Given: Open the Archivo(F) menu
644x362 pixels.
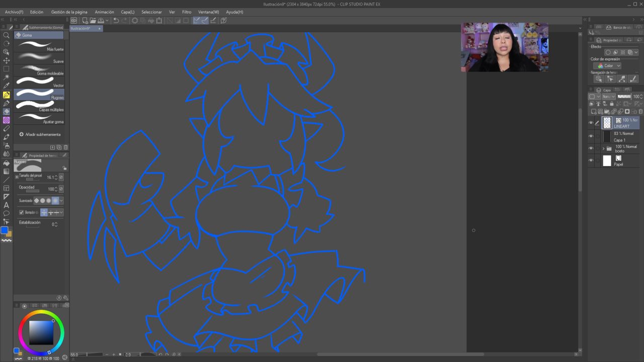Looking at the screenshot, I should pos(14,12).
